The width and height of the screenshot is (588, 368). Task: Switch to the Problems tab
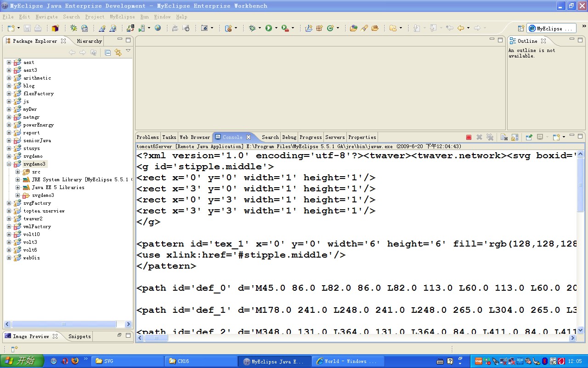[x=147, y=137]
